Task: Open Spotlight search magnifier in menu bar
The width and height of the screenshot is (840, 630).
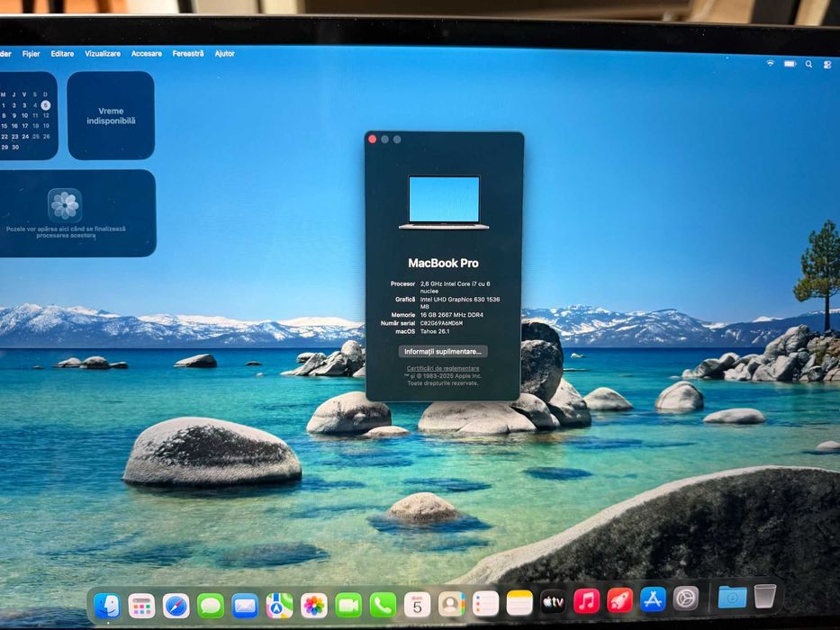Action: tap(808, 64)
